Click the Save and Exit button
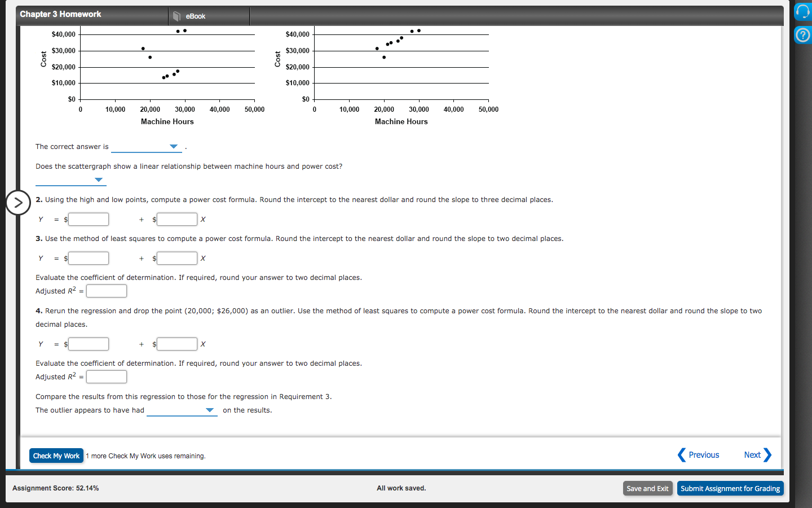The height and width of the screenshot is (508, 812). pos(647,488)
